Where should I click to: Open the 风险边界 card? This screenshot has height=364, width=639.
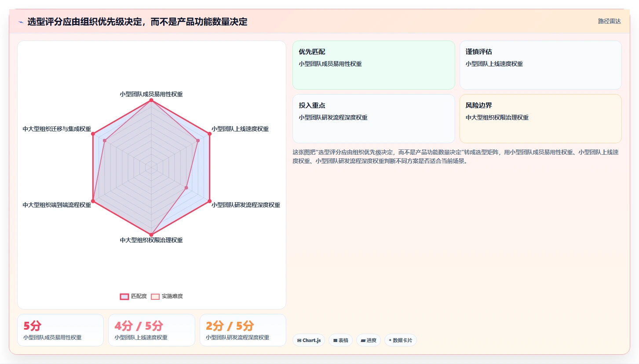[x=540, y=119]
